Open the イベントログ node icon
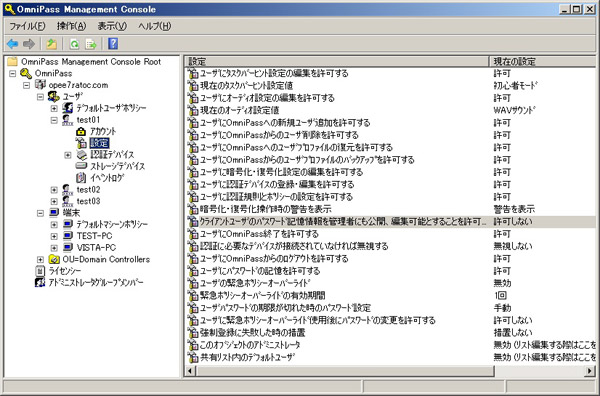This screenshot has height=396, width=600. 81,178
